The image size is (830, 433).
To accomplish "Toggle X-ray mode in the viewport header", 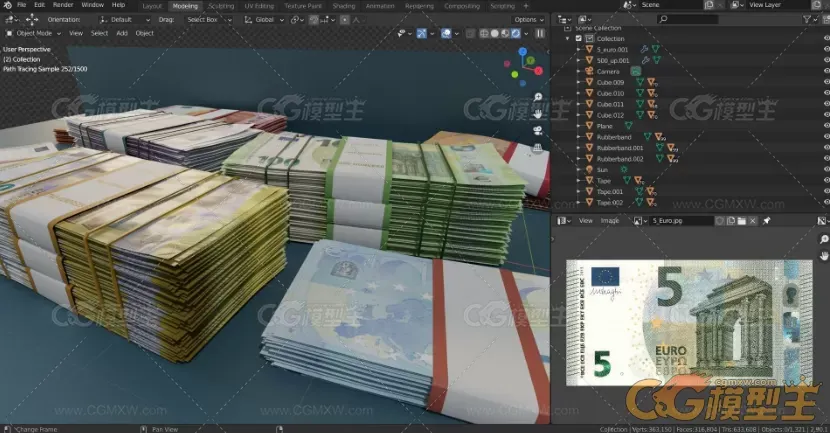I will click(x=471, y=33).
